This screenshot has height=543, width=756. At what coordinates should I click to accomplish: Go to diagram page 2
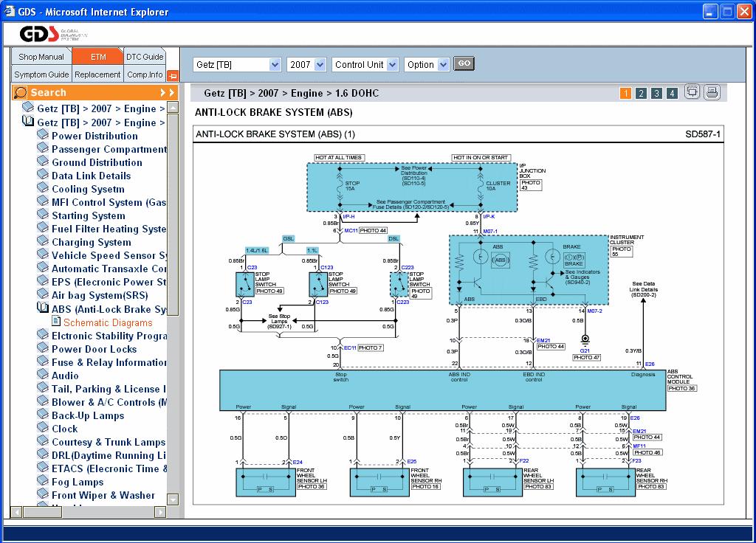(641, 93)
